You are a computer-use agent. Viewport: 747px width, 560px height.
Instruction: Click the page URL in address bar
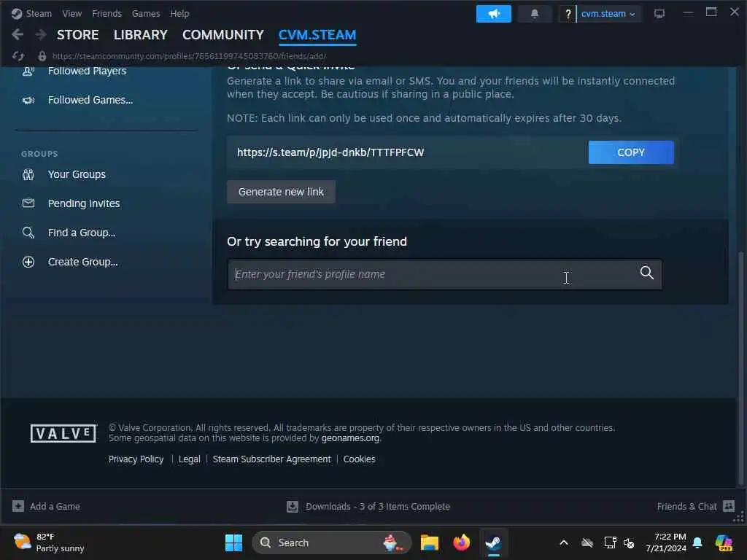(x=189, y=56)
